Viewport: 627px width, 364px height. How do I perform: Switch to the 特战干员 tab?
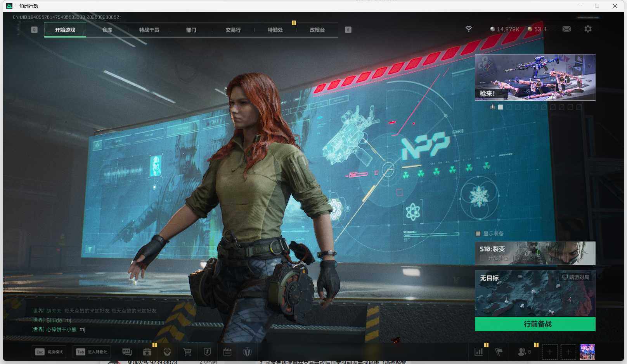click(149, 30)
